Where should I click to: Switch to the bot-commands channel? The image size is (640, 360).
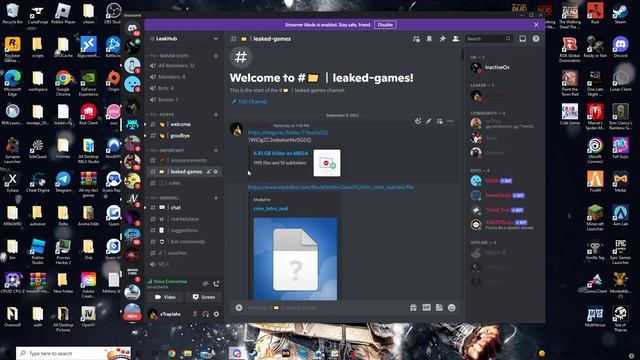184,242
